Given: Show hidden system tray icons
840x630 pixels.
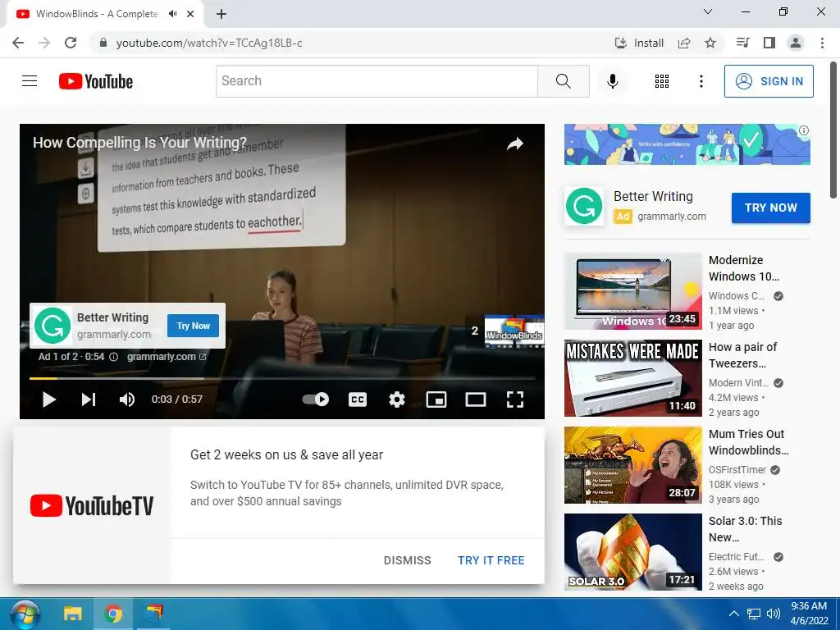Looking at the screenshot, I should 734,614.
